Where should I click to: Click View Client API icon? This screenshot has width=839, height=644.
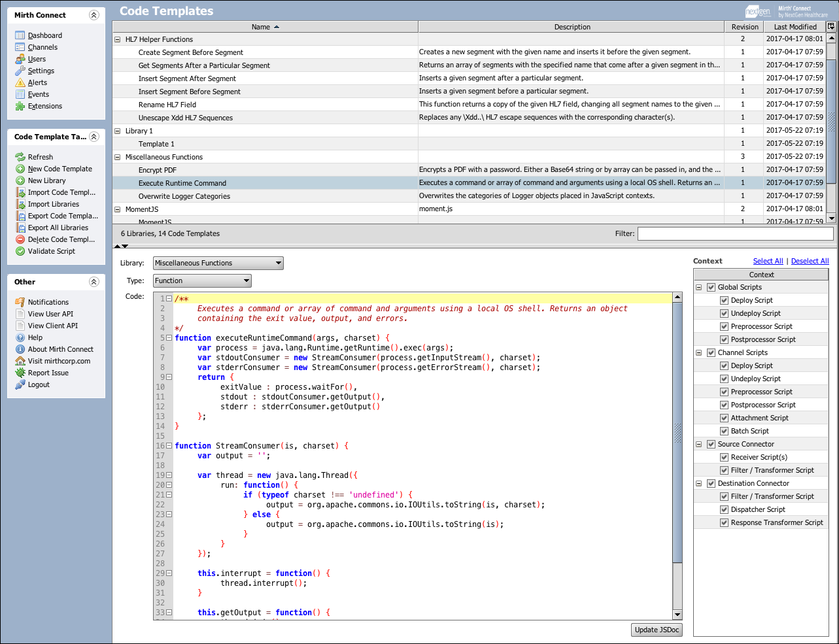pos(20,326)
